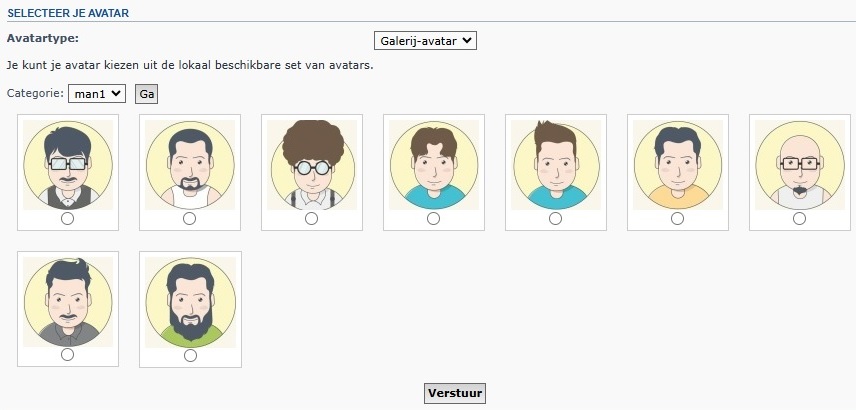The width and height of the screenshot is (856, 410).
Task: Click the mustached avatar in gray polo shirt
Action: click(x=68, y=302)
